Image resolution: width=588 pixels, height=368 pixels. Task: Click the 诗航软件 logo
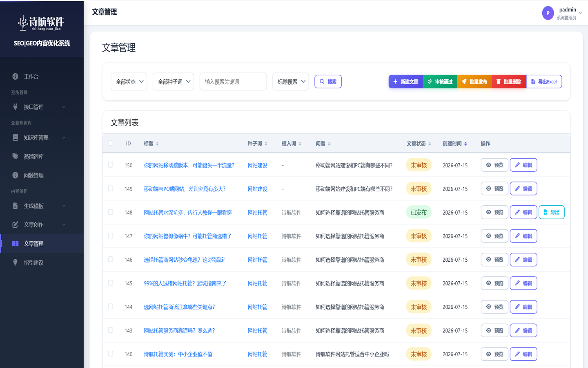41,23
